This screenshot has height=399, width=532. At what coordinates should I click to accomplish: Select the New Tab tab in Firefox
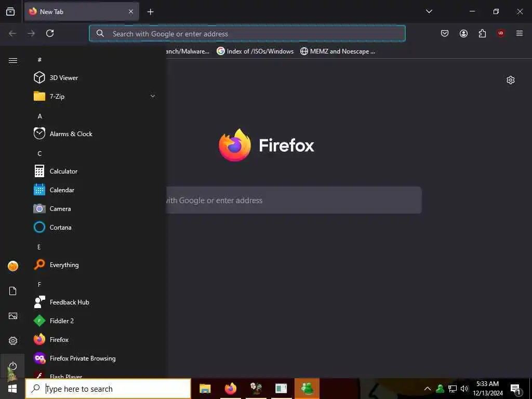[x=82, y=11]
